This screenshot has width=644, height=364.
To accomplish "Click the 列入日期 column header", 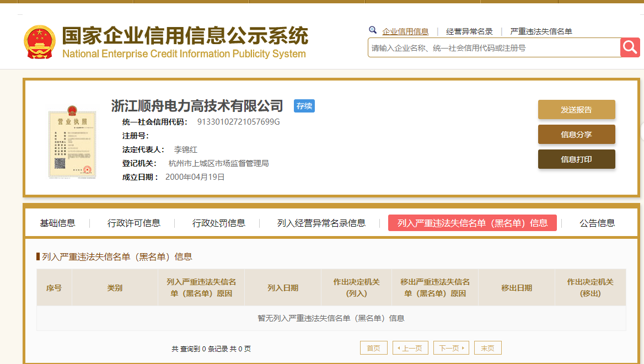I will [x=283, y=288].
